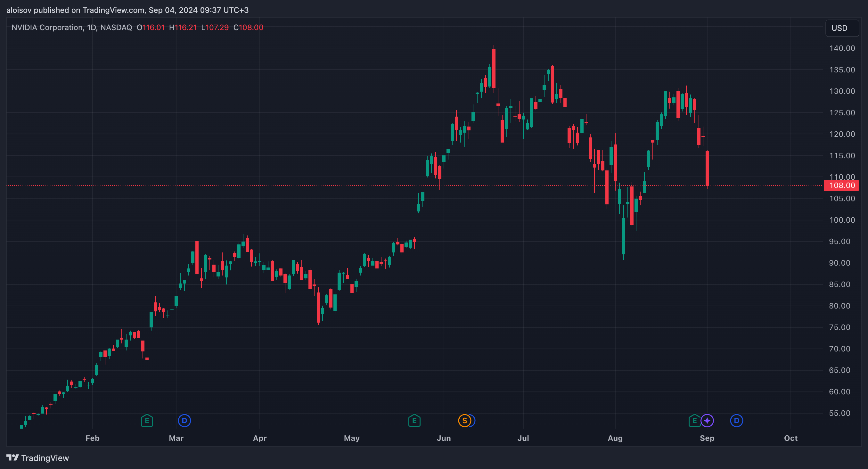
Task: Click the 130.00 price axis label
Action: tap(842, 91)
